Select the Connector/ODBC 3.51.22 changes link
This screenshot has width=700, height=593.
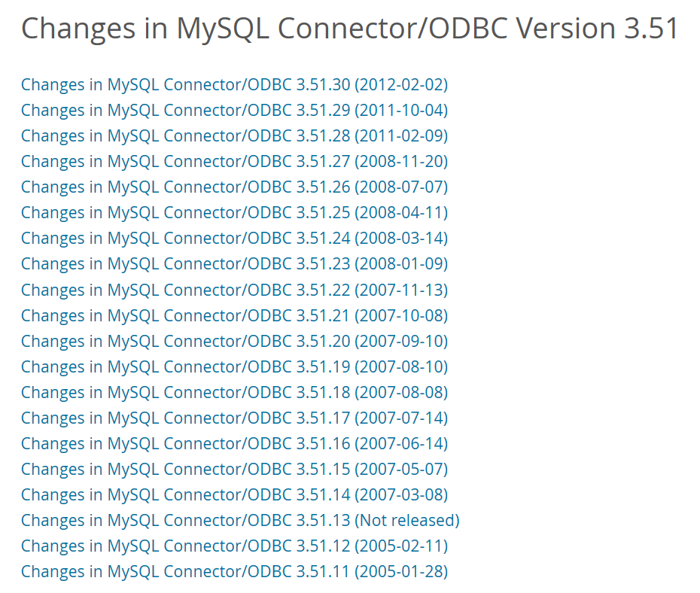[234, 290]
